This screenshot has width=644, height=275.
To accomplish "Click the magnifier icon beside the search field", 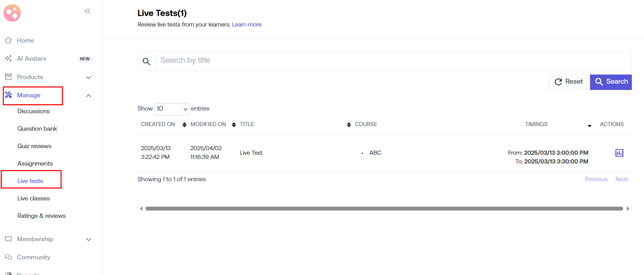I will (147, 61).
